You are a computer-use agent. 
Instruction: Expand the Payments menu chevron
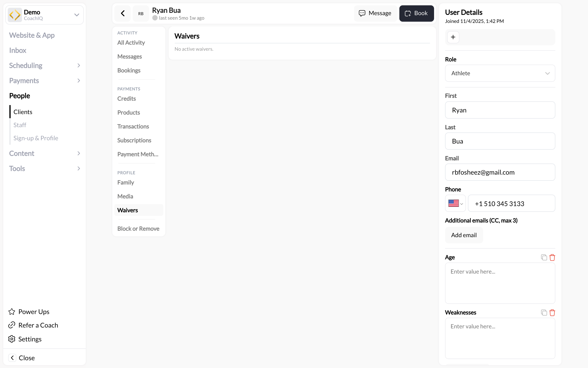coord(78,81)
